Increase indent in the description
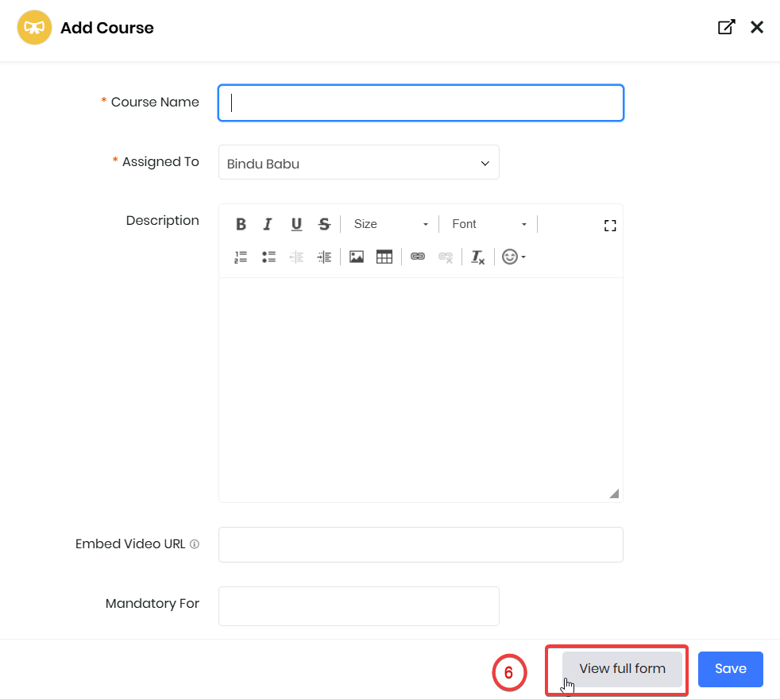The height and width of the screenshot is (700, 780). coord(324,257)
